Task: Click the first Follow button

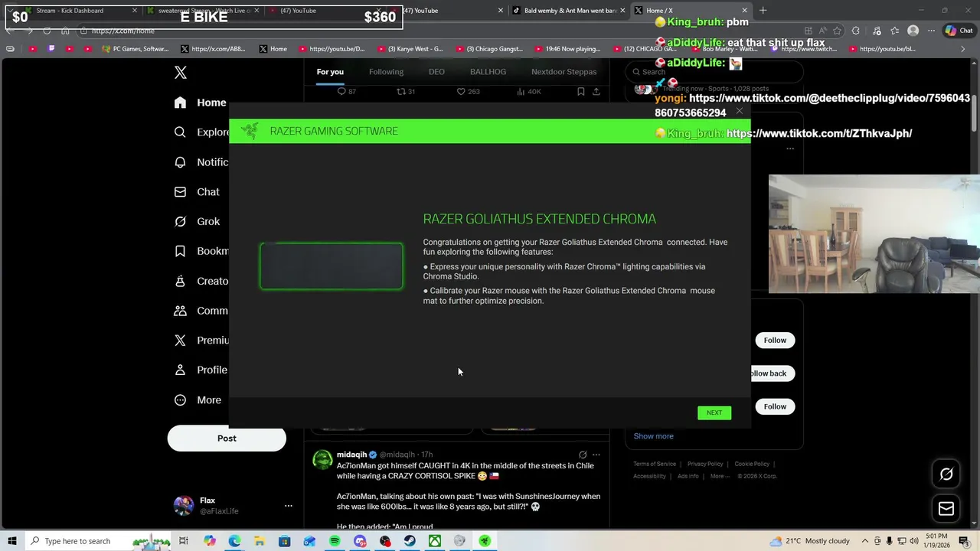Action: [775, 341]
